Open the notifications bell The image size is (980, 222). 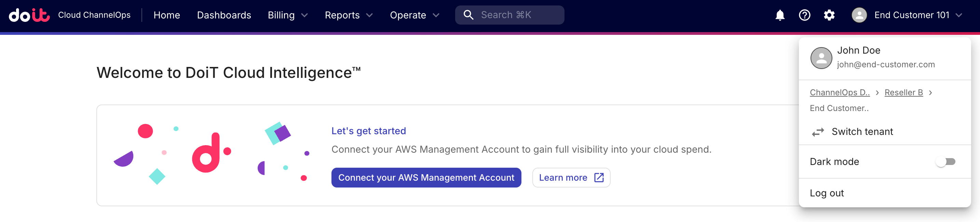pyautogui.click(x=779, y=15)
